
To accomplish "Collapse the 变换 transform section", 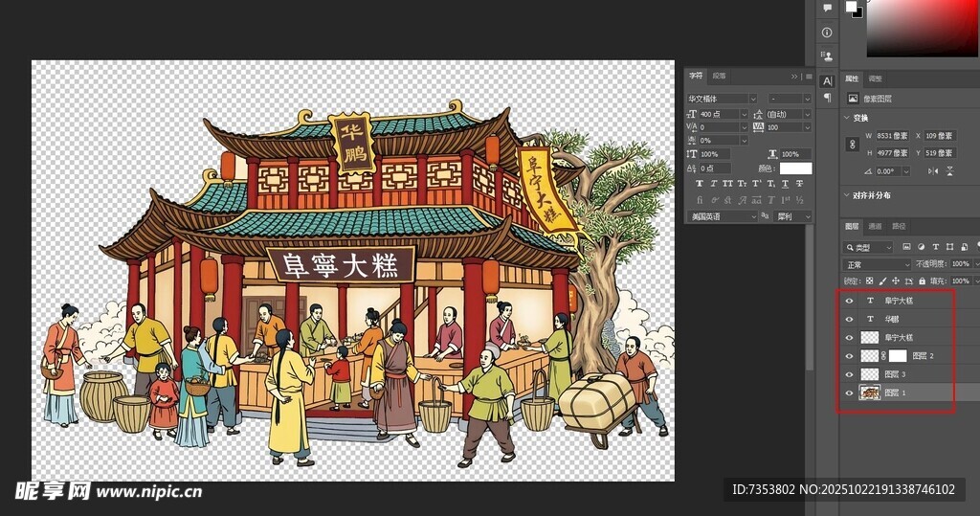I will 848,118.
